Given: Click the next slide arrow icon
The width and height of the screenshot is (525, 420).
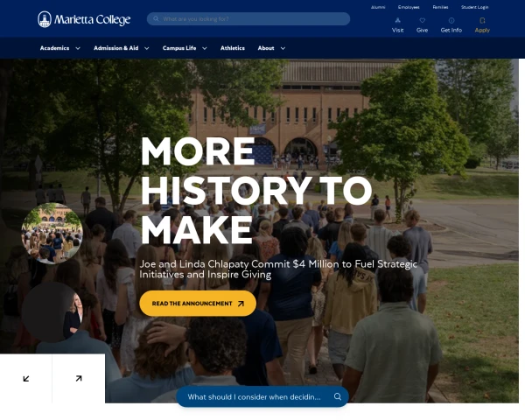Looking at the screenshot, I should (x=79, y=379).
